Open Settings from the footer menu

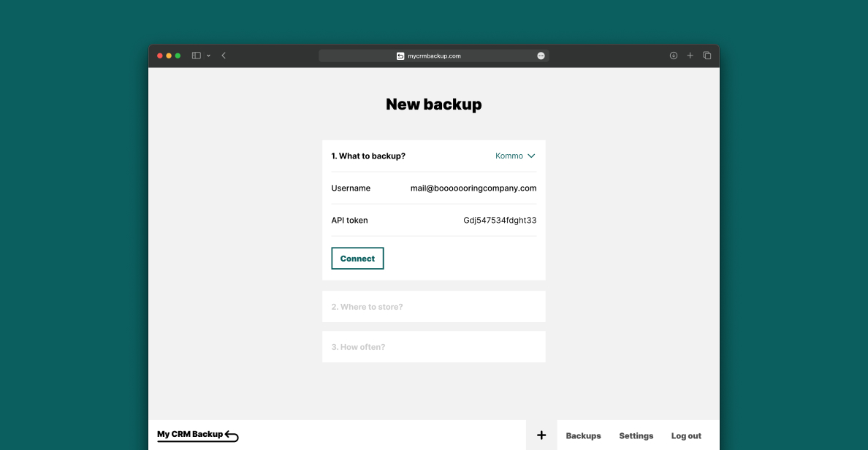(x=636, y=436)
